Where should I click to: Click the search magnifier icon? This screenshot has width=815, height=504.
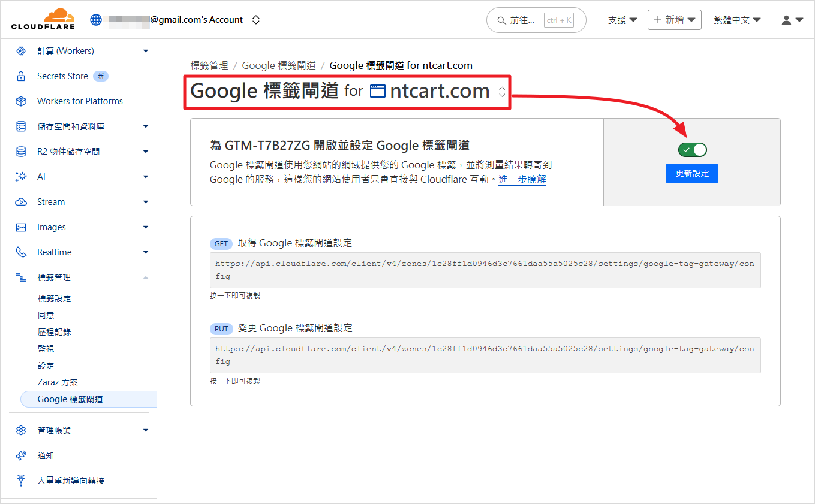coord(501,20)
